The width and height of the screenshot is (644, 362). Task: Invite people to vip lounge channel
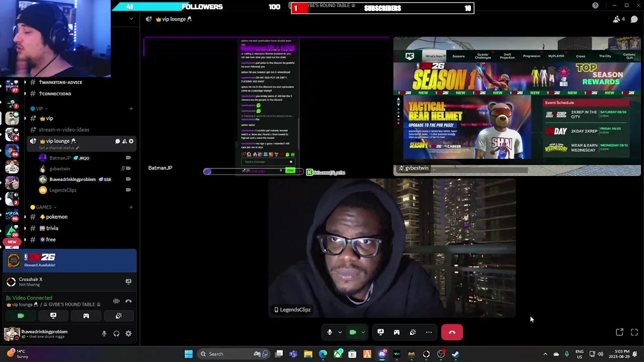click(x=124, y=141)
